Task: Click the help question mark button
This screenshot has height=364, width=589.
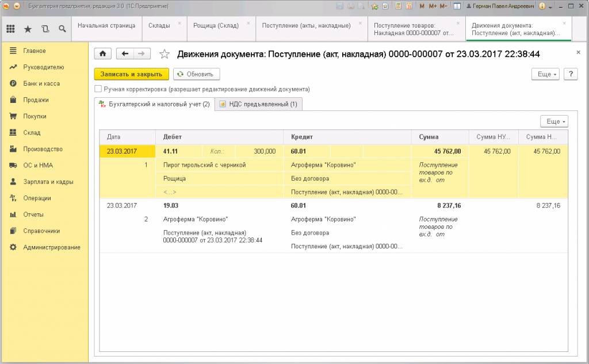Action: click(x=571, y=74)
